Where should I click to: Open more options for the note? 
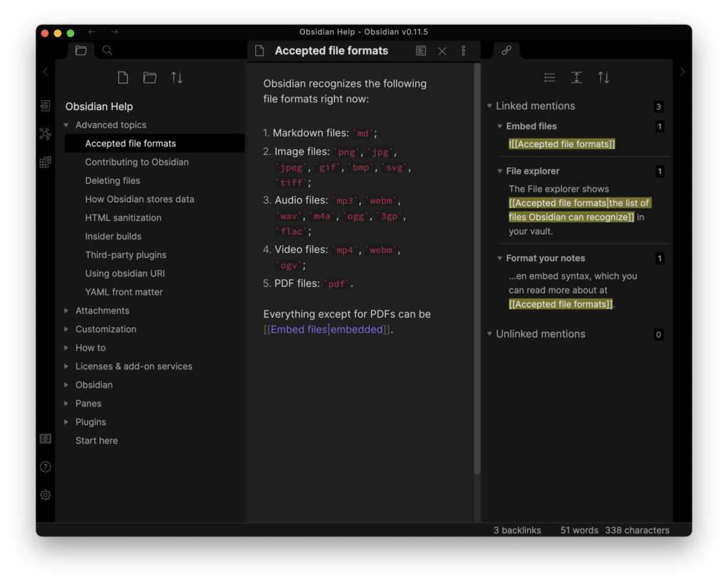click(464, 51)
